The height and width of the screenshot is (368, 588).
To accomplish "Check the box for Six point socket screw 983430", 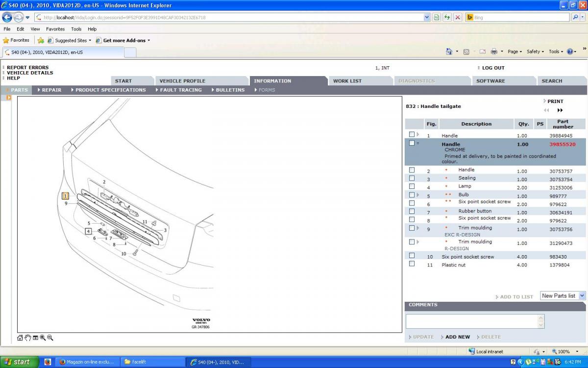I will (412, 255).
